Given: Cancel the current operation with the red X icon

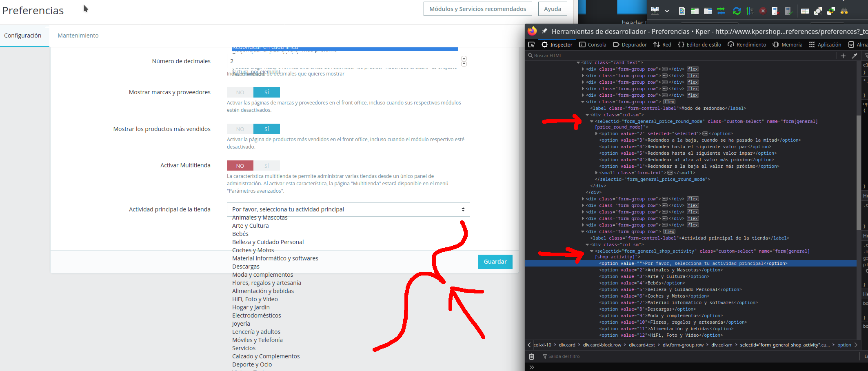Looking at the screenshot, I should click(763, 11).
